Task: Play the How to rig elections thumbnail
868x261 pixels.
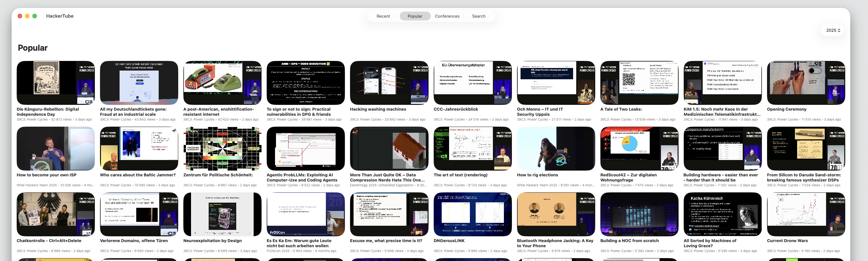Action: point(556,148)
